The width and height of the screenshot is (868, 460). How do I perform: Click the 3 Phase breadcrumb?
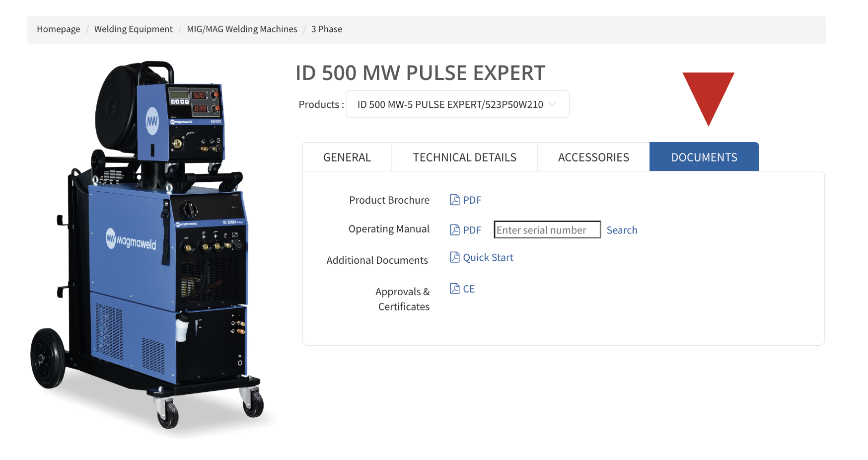click(x=327, y=29)
